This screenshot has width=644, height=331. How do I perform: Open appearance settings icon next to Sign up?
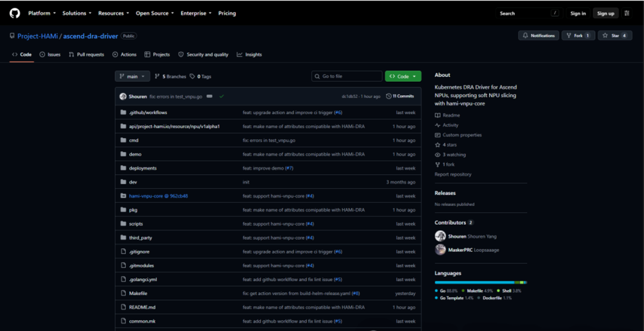tap(627, 13)
